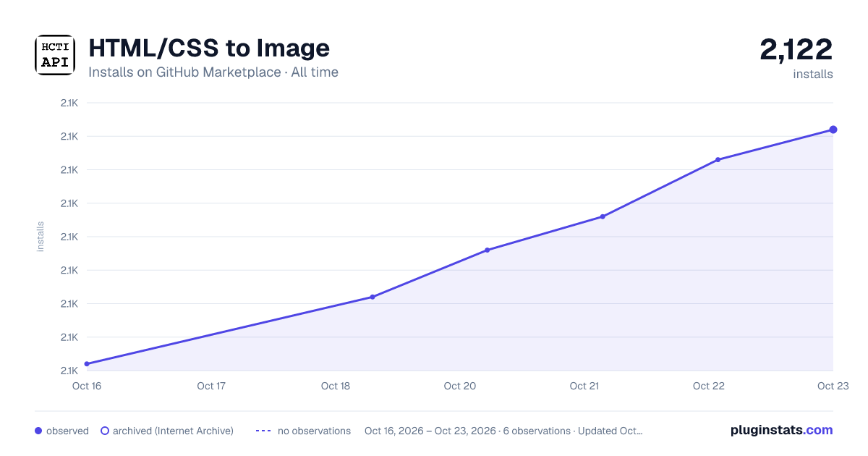
Task: Click the hollow 'archived' legend circle
Action: pyautogui.click(x=104, y=431)
